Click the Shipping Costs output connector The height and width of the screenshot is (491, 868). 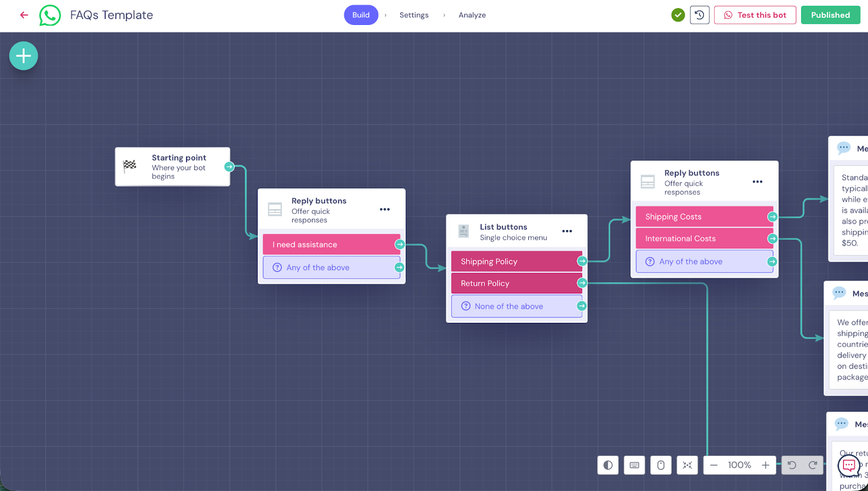(x=773, y=217)
